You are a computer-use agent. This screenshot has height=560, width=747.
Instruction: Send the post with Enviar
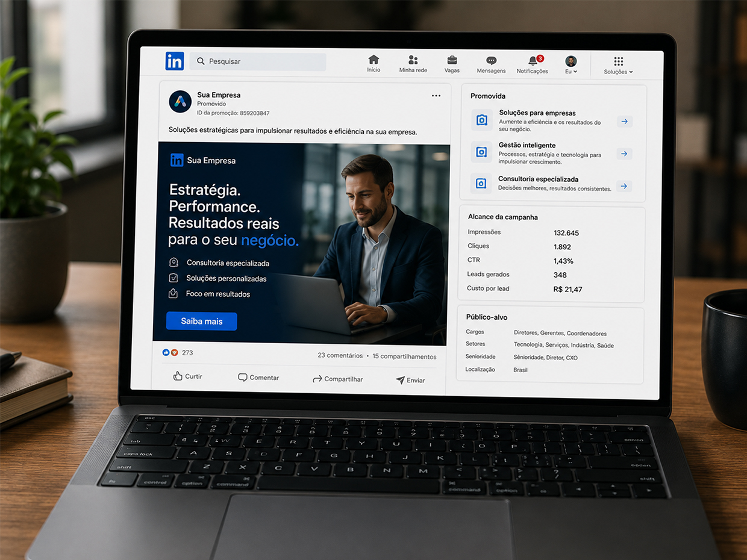[x=410, y=380]
